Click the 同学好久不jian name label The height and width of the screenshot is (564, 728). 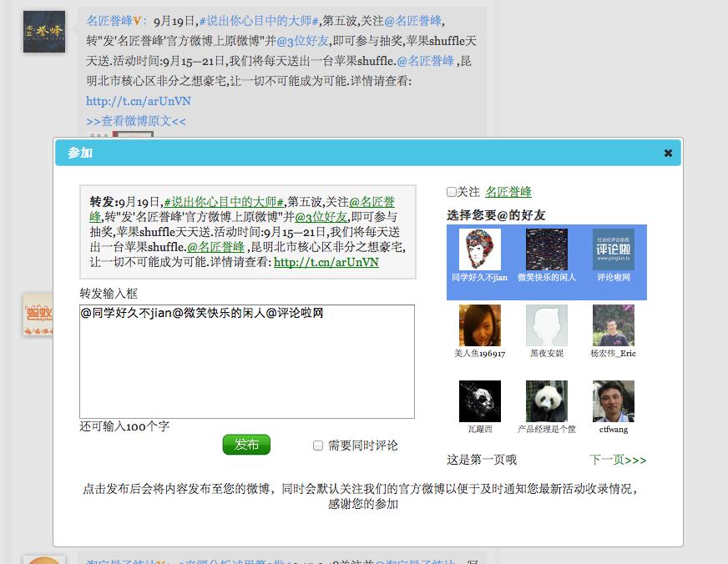click(x=479, y=277)
